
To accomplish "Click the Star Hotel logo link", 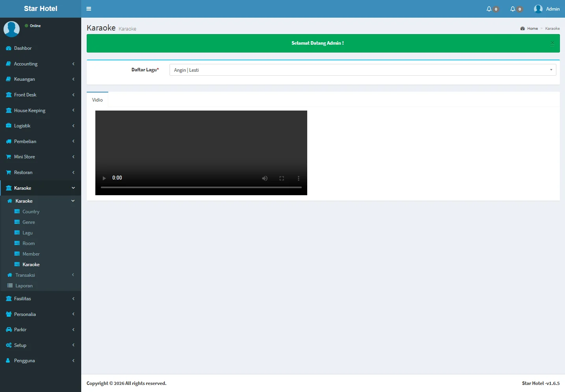I will point(40,9).
